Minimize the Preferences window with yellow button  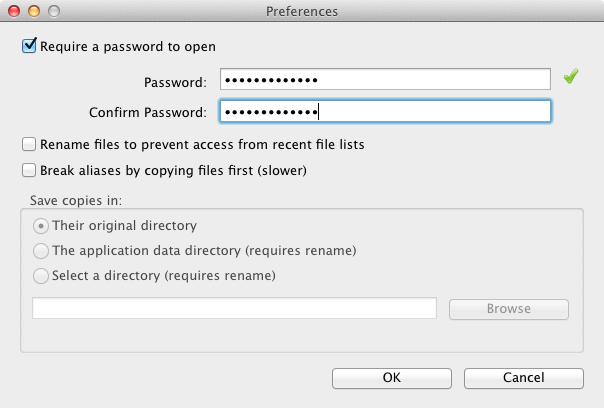tap(34, 11)
